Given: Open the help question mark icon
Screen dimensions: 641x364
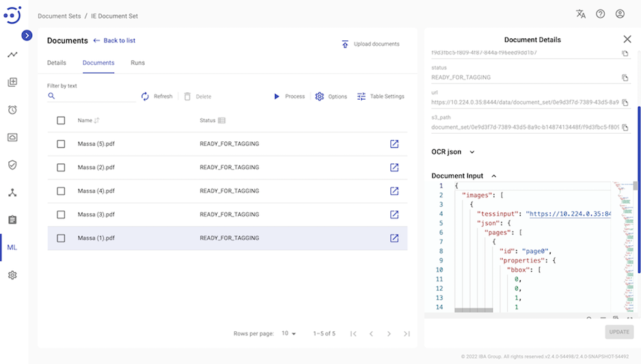Looking at the screenshot, I should coord(600,14).
